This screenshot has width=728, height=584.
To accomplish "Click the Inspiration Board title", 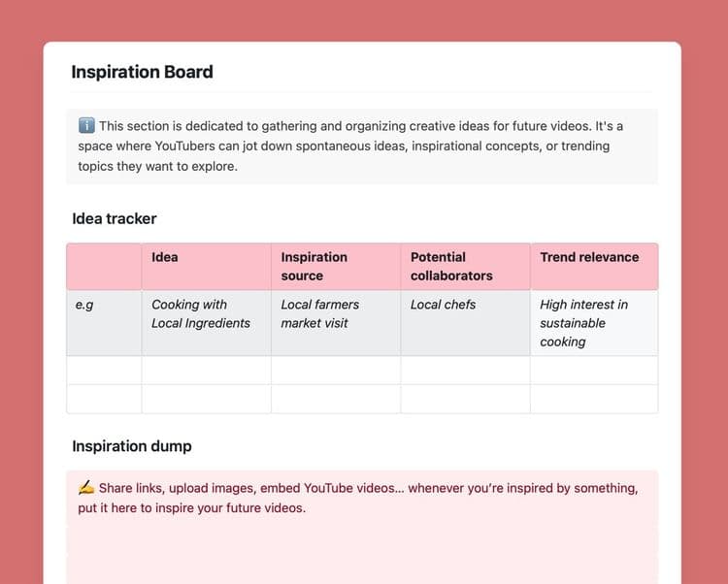I will (x=142, y=72).
